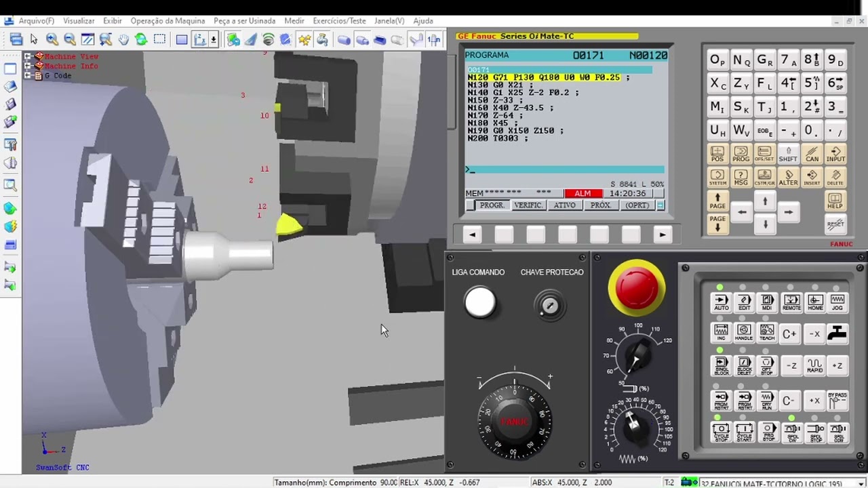The height and width of the screenshot is (488, 868).
Task: Click the RAPID traverse key
Action: (x=814, y=366)
